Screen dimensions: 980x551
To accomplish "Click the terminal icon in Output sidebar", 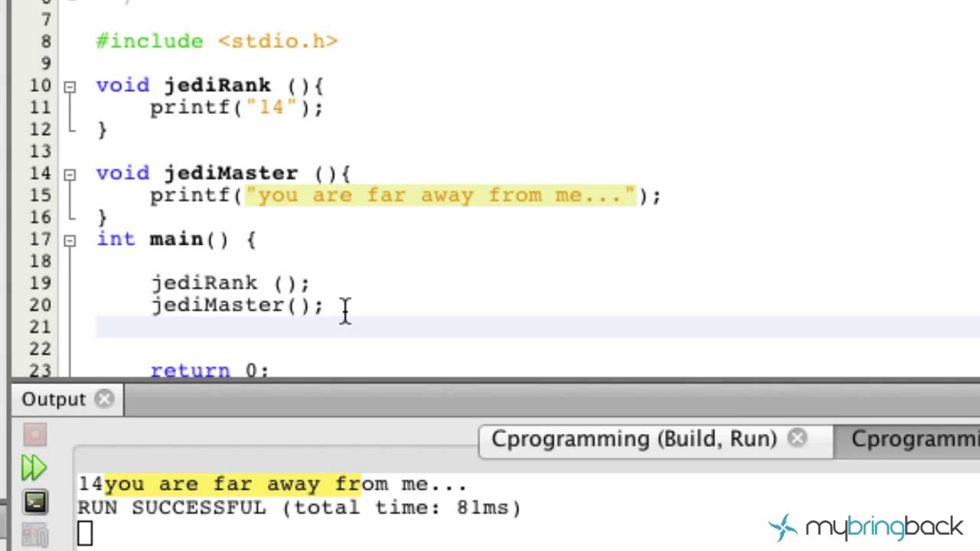I will coord(34,502).
